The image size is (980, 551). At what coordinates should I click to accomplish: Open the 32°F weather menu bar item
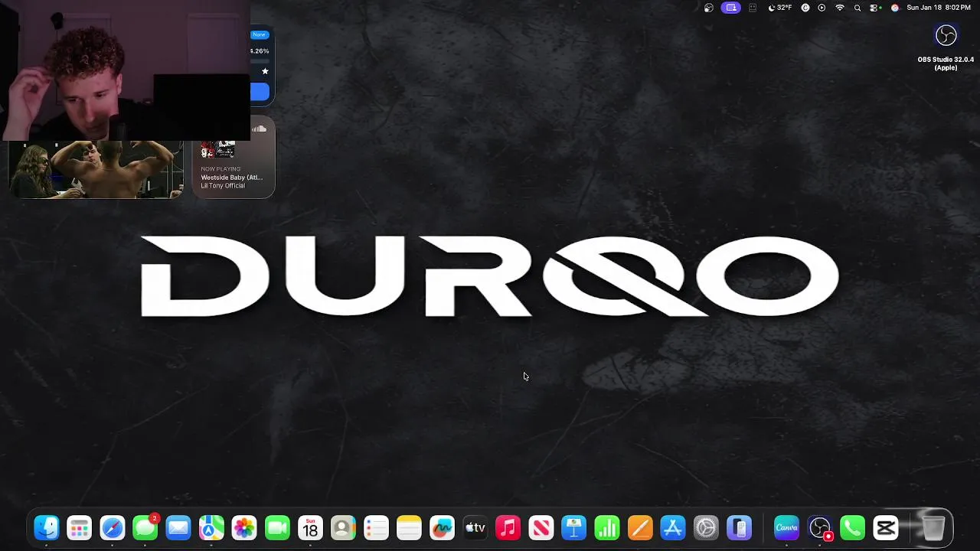tap(780, 8)
